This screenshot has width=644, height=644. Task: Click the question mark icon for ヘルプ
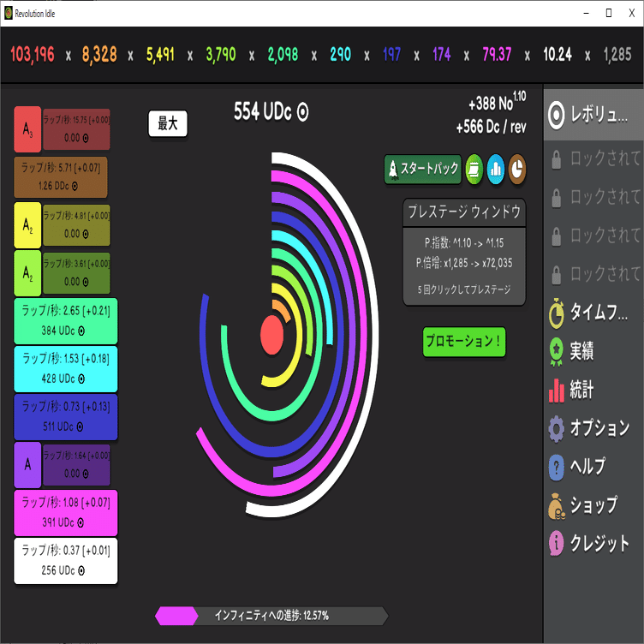click(x=556, y=467)
